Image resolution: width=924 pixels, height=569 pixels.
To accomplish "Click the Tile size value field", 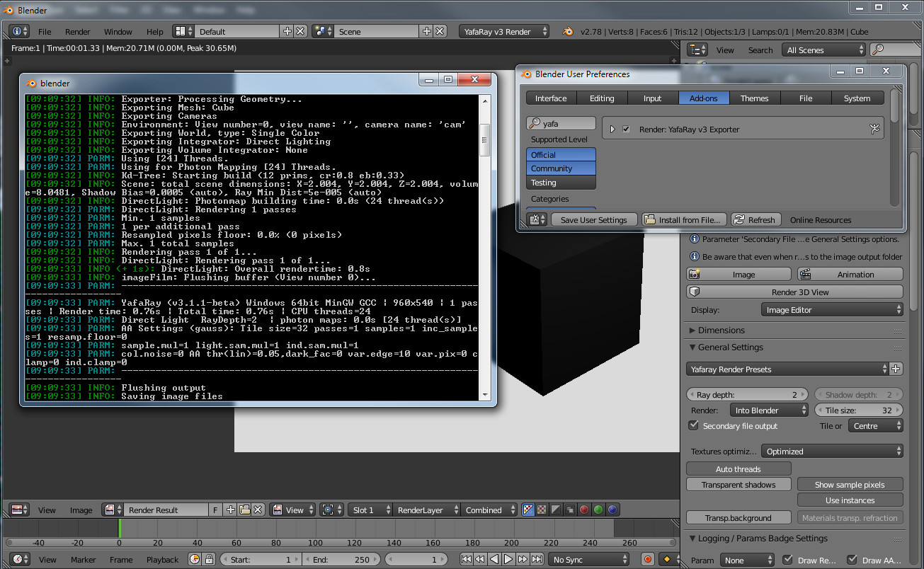I will point(859,410).
